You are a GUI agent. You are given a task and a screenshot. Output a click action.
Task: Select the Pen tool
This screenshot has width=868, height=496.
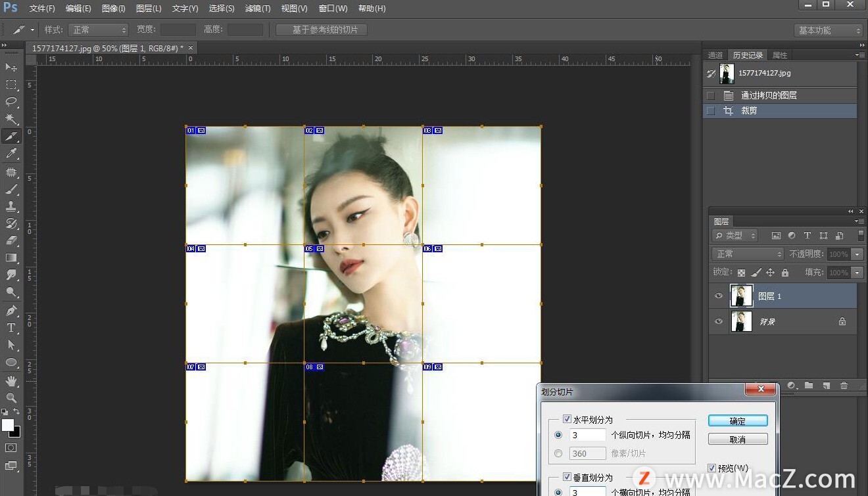pos(11,311)
